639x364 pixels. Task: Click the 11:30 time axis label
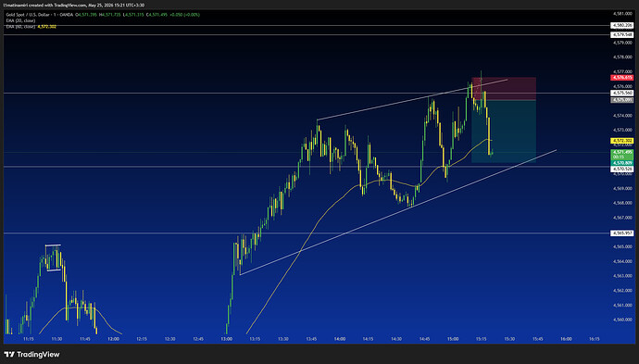coord(56,339)
